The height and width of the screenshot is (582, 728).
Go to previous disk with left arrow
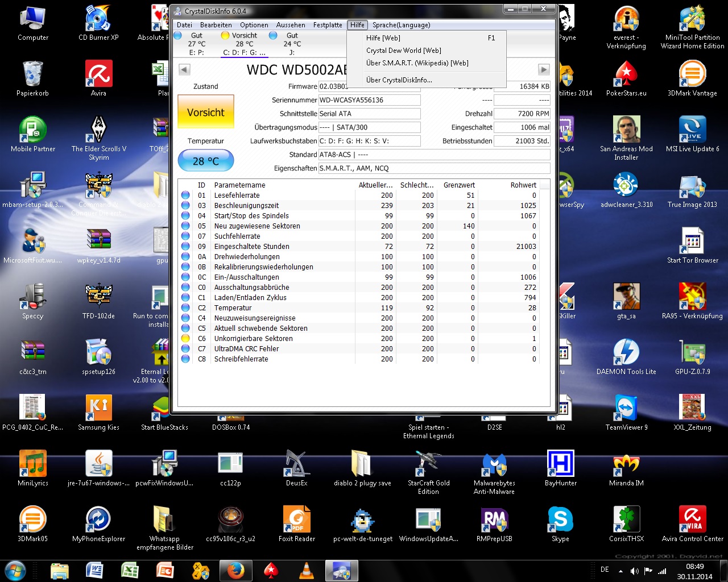(x=184, y=69)
